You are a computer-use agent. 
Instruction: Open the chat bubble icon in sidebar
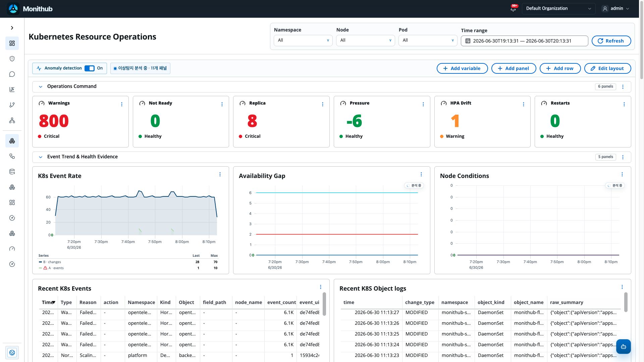tap(12, 74)
